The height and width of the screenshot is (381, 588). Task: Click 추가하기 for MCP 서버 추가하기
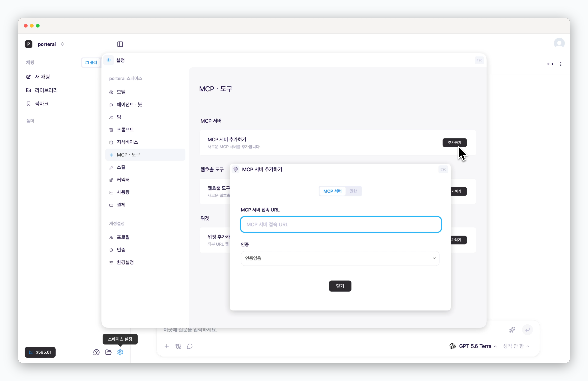pyautogui.click(x=454, y=143)
